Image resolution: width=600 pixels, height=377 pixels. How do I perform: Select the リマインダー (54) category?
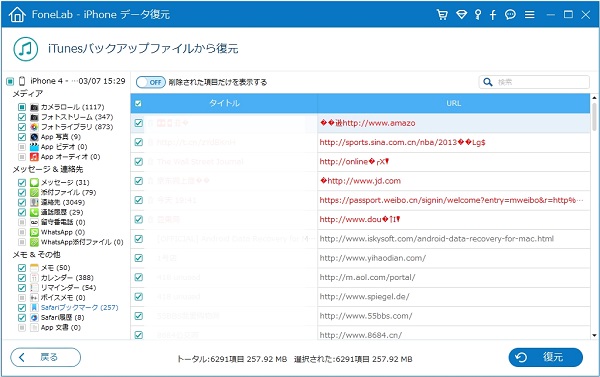(68, 288)
